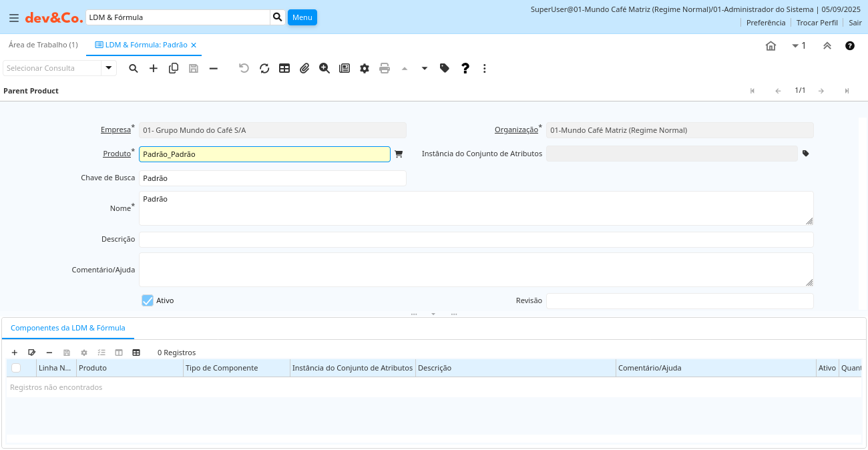Switch to Área de Trabalho tab

pyautogui.click(x=43, y=45)
